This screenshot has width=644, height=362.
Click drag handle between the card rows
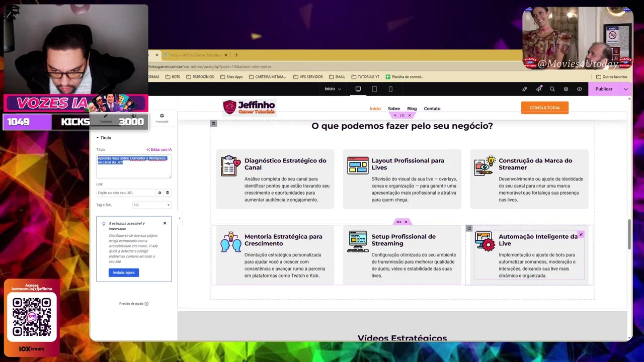(x=398, y=222)
